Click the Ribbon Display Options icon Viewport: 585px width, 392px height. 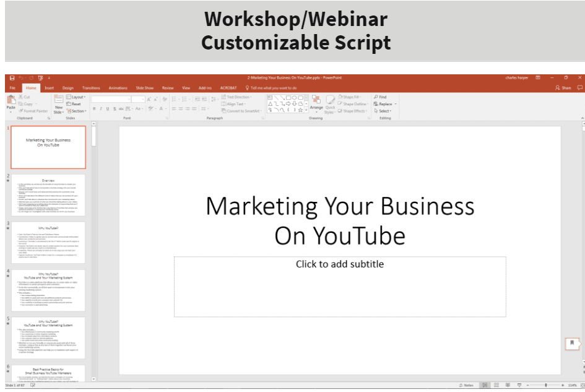(x=537, y=78)
